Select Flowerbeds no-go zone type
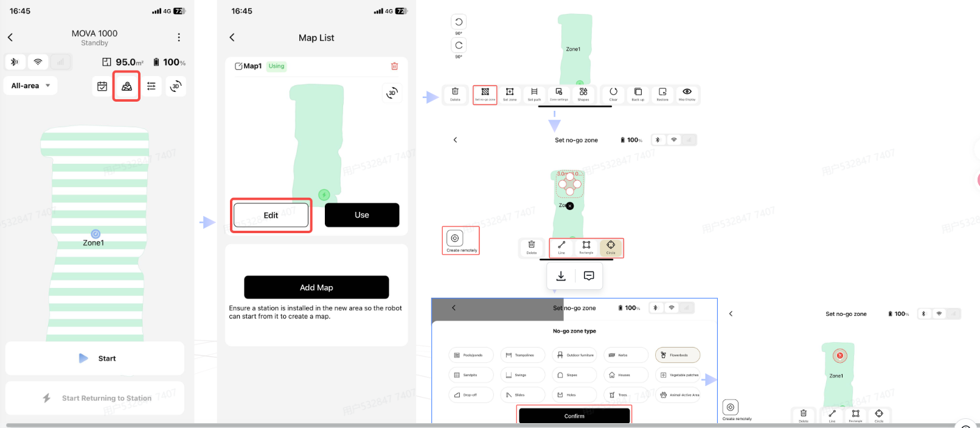980x428 pixels. pos(678,355)
